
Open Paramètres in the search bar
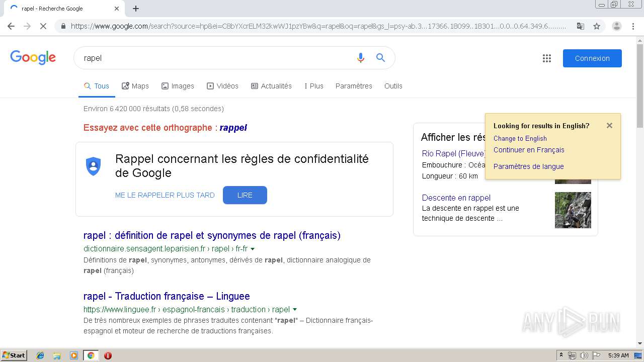(354, 86)
